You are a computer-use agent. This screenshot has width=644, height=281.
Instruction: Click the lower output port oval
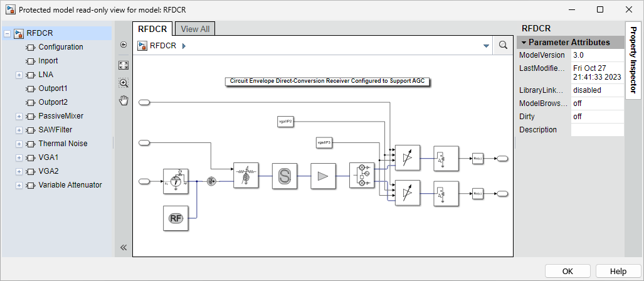pos(503,193)
